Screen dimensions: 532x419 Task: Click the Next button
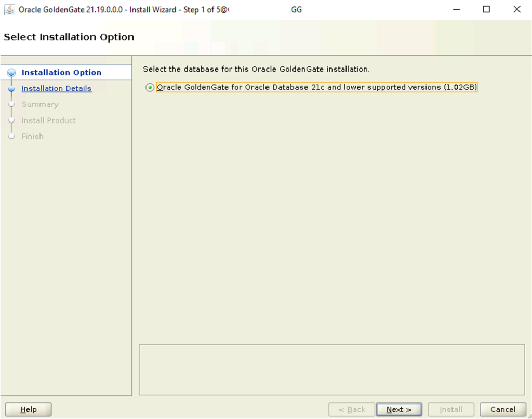[399, 410]
